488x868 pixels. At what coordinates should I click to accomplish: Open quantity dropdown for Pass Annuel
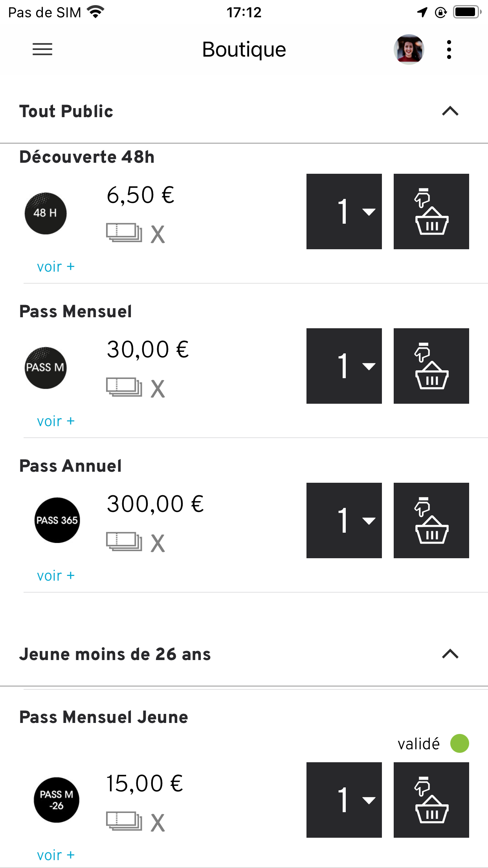point(344,520)
